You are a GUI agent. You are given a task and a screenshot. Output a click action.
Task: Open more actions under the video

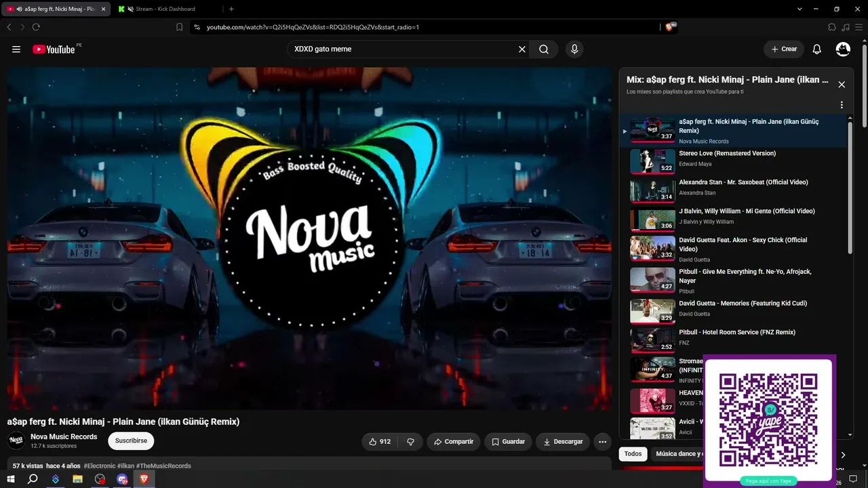602,441
